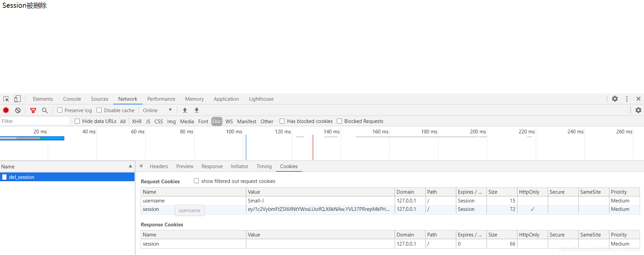Toggle the red filter funnel icon
The width and height of the screenshot is (644, 255).
click(x=33, y=110)
